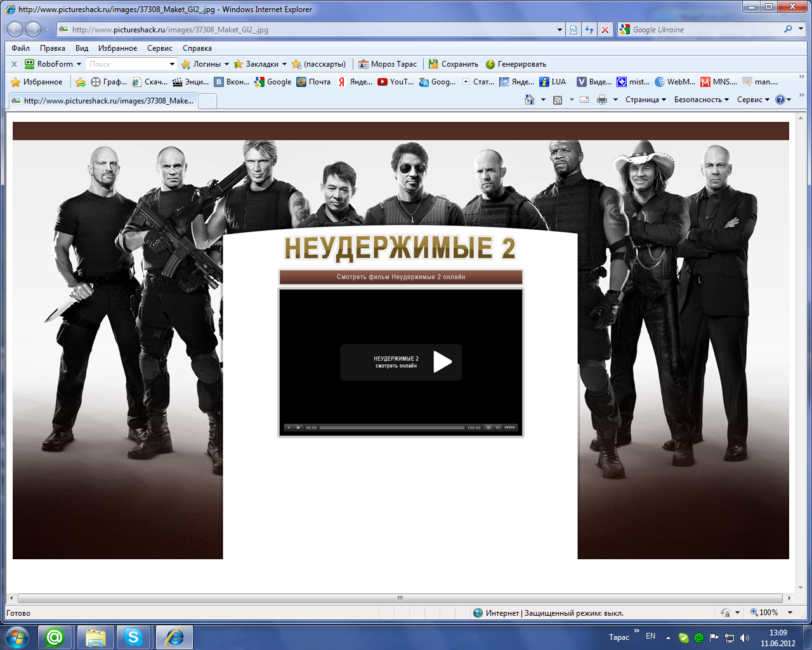The width and height of the screenshot is (812, 650).
Task: Open the Энци... favorites bookmark
Action: pyautogui.click(x=190, y=82)
